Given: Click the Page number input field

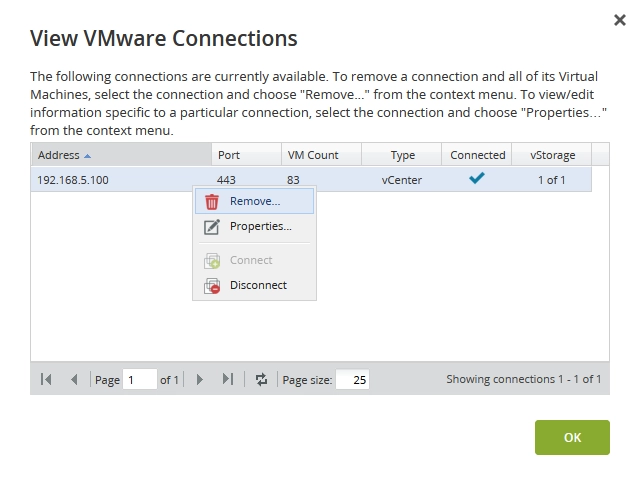Looking at the screenshot, I should pos(140,380).
